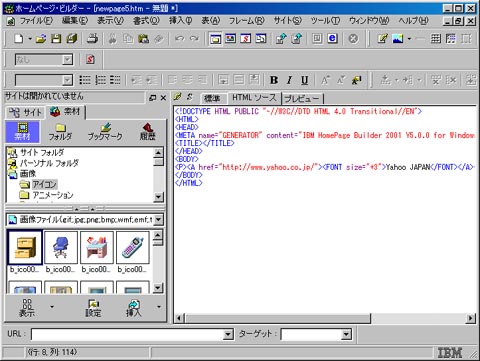Screen dimensions: 480x361
Task: Open the empty paragraph format dropdown
Action: (x=67, y=80)
